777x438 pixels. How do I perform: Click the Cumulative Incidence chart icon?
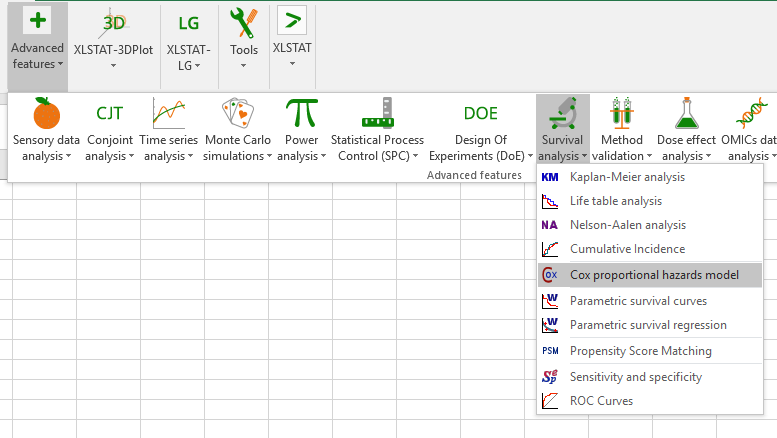550,249
